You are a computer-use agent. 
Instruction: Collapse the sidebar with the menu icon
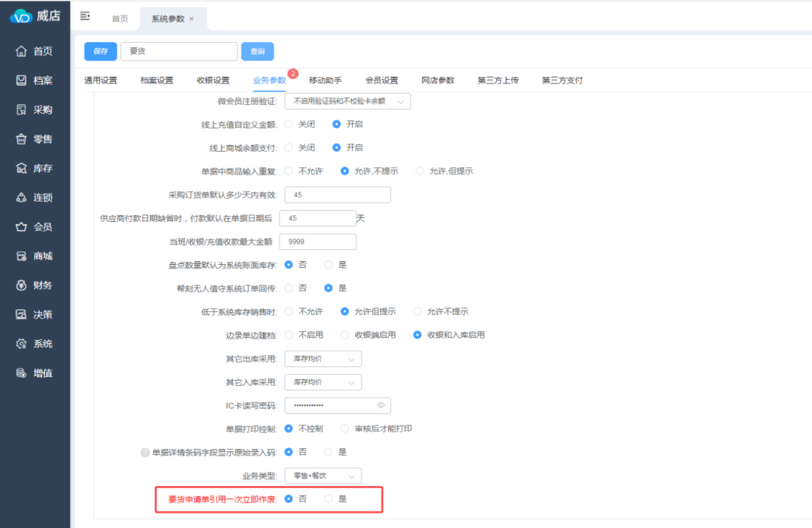85,17
